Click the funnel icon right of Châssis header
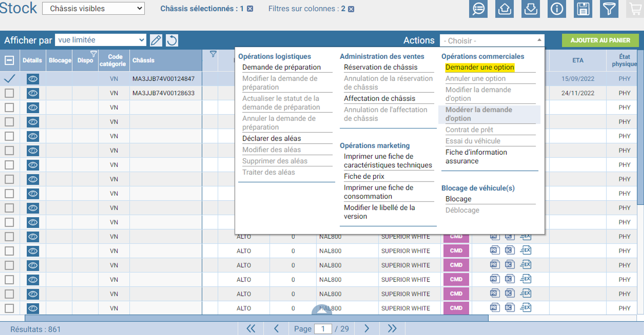Image resolution: width=644 pixels, height=335 pixels. 213,54
